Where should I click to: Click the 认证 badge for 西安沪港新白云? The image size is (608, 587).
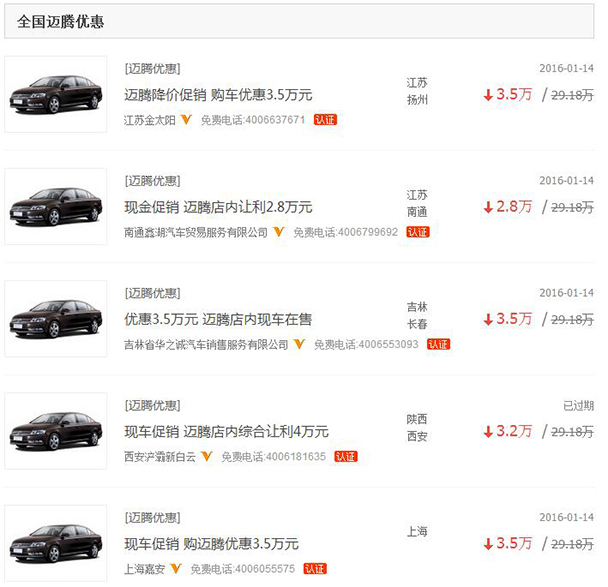[345, 456]
